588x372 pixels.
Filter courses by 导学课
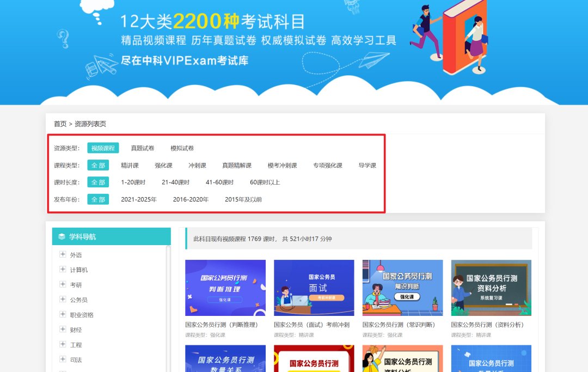click(x=367, y=166)
